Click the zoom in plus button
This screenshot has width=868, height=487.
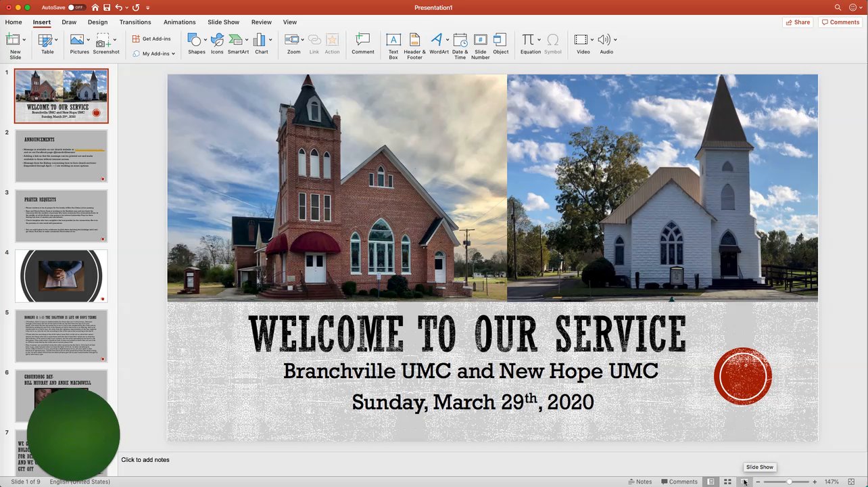[815, 482]
